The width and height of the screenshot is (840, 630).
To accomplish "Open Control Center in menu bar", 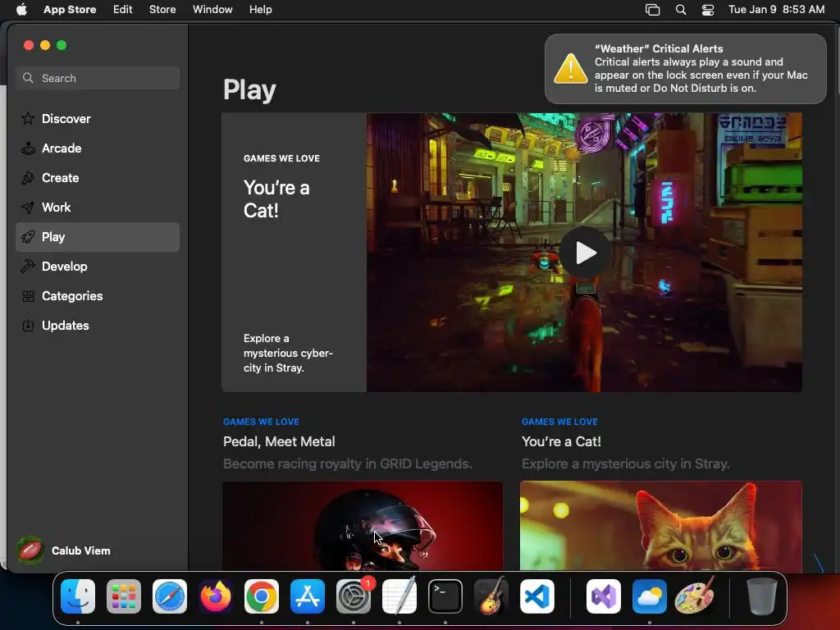I will (x=708, y=9).
